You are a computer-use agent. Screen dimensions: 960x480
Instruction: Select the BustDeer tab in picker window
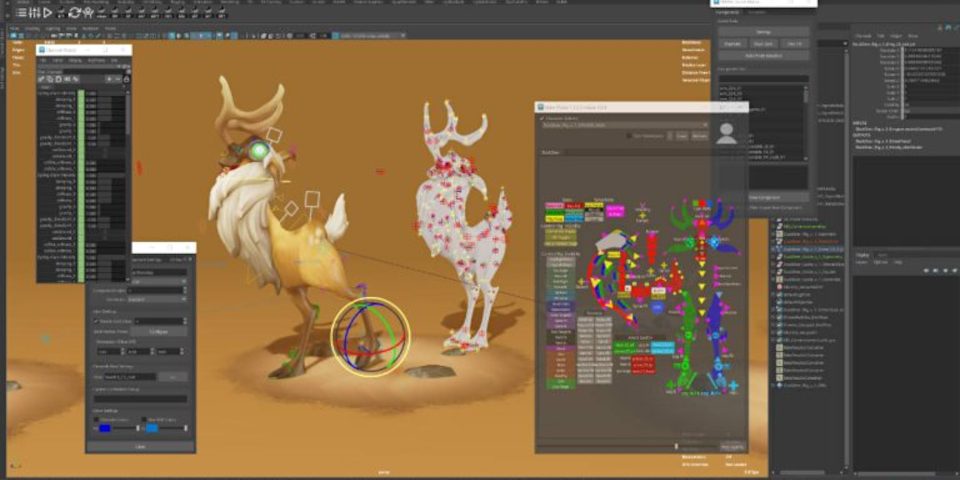click(x=549, y=152)
